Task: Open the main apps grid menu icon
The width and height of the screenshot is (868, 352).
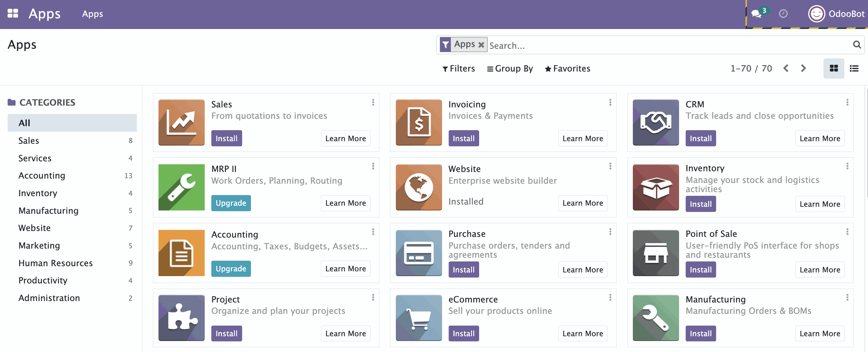Action: coord(13,14)
